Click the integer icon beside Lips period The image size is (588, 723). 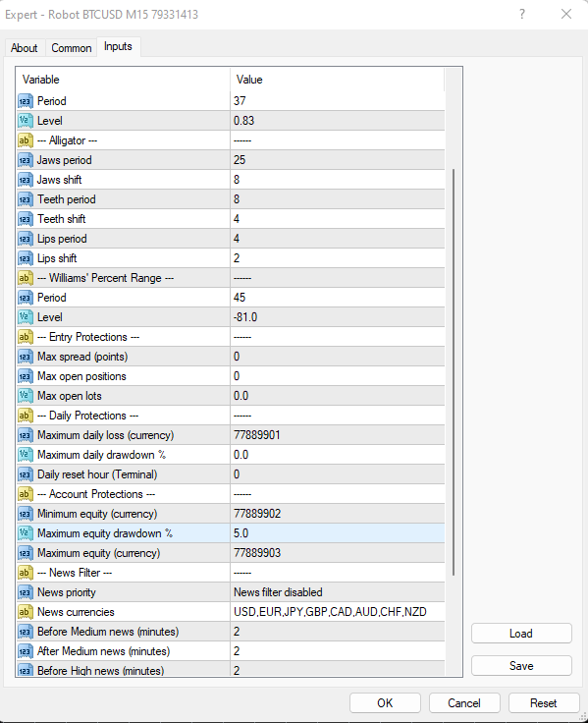pyautogui.click(x=26, y=239)
